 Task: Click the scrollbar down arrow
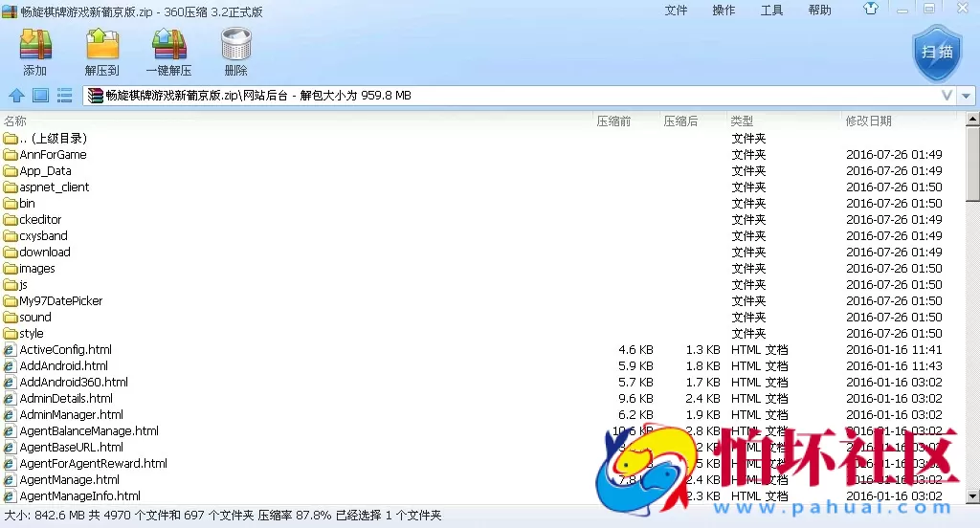pos(972,496)
